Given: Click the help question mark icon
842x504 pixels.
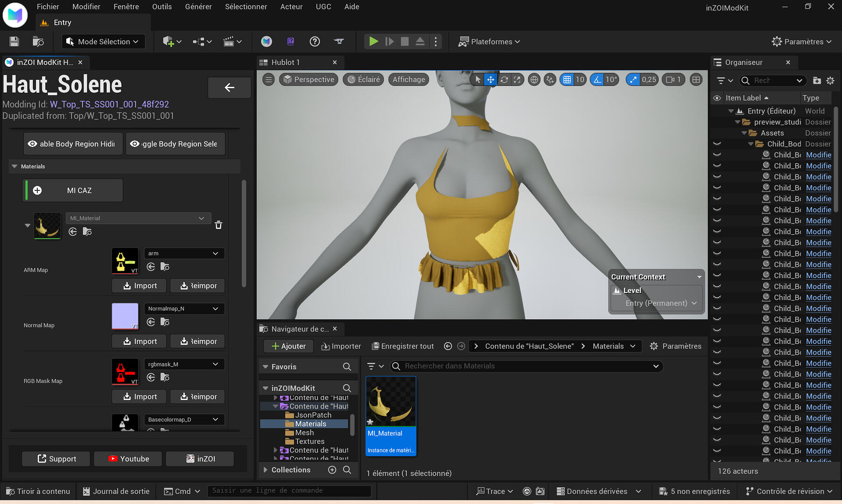Looking at the screenshot, I should click(315, 42).
